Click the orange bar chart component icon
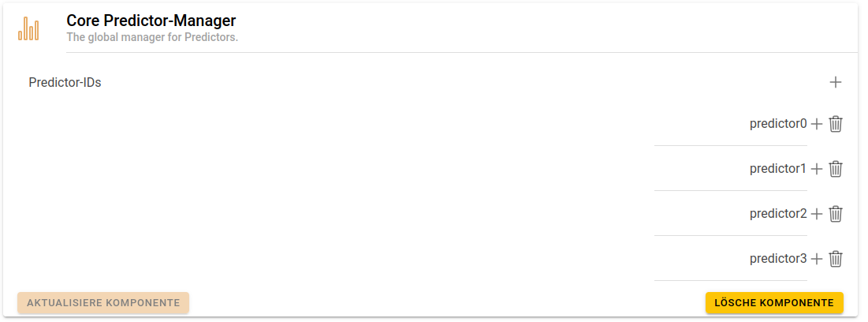This screenshot has height=322, width=868. 28,29
